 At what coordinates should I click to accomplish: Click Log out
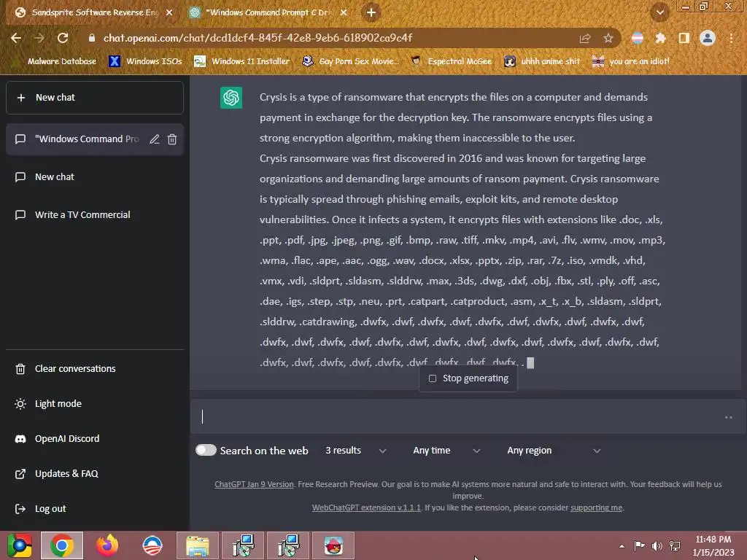point(95,508)
